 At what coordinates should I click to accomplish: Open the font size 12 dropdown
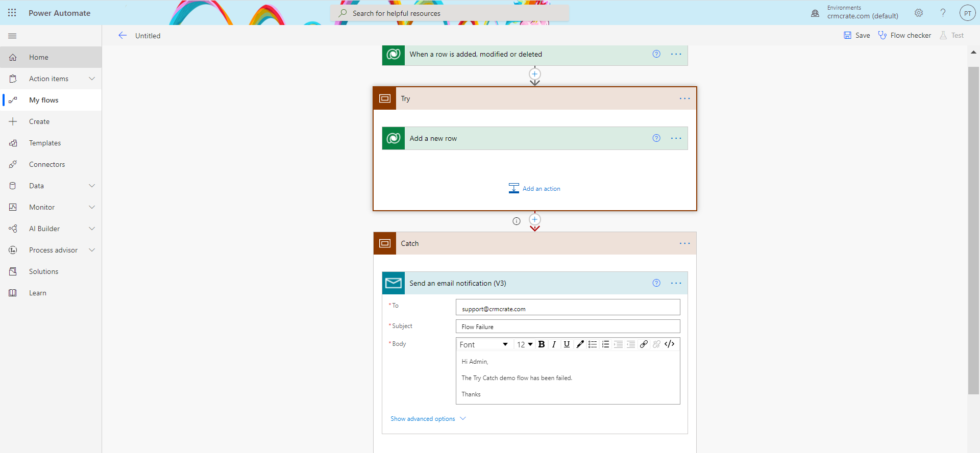point(525,344)
